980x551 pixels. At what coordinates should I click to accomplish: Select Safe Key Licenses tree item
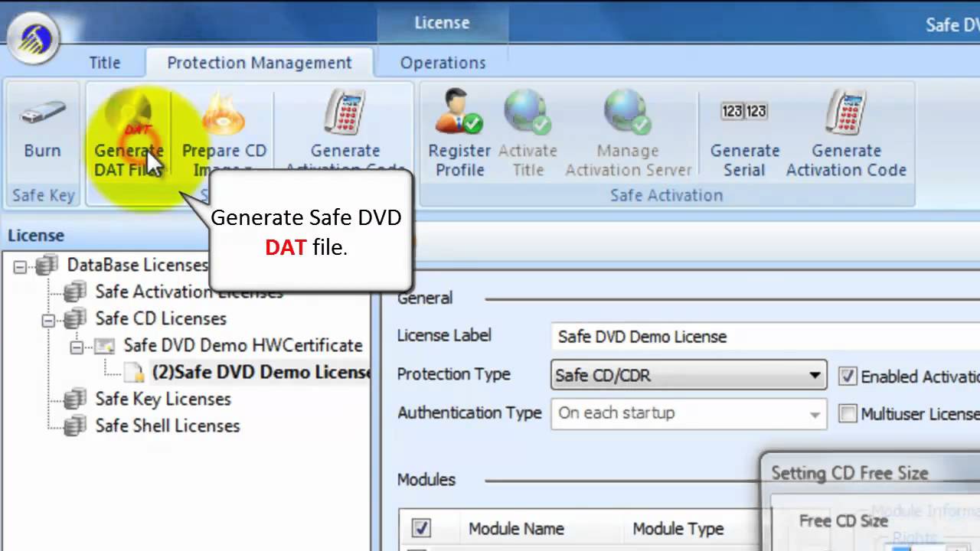[x=163, y=399]
